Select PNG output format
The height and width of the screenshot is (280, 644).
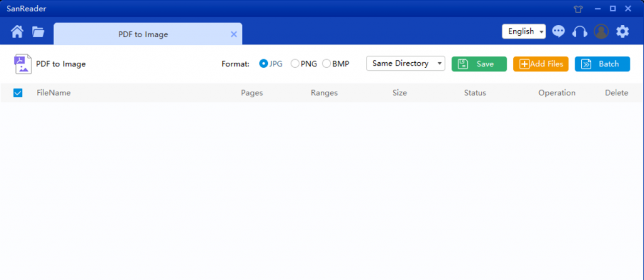(x=295, y=63)
